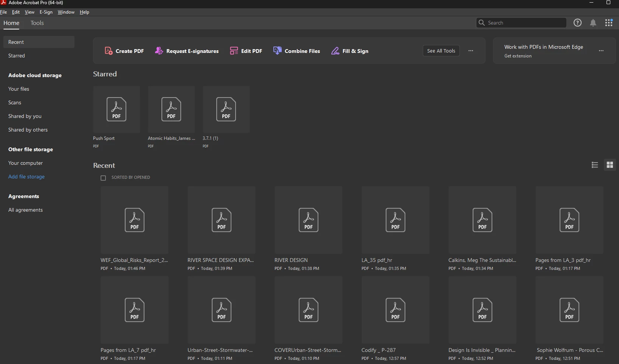Switch Recent files to grid view
This screenshot has width=619, height=364.
click(x=610, y=165)
